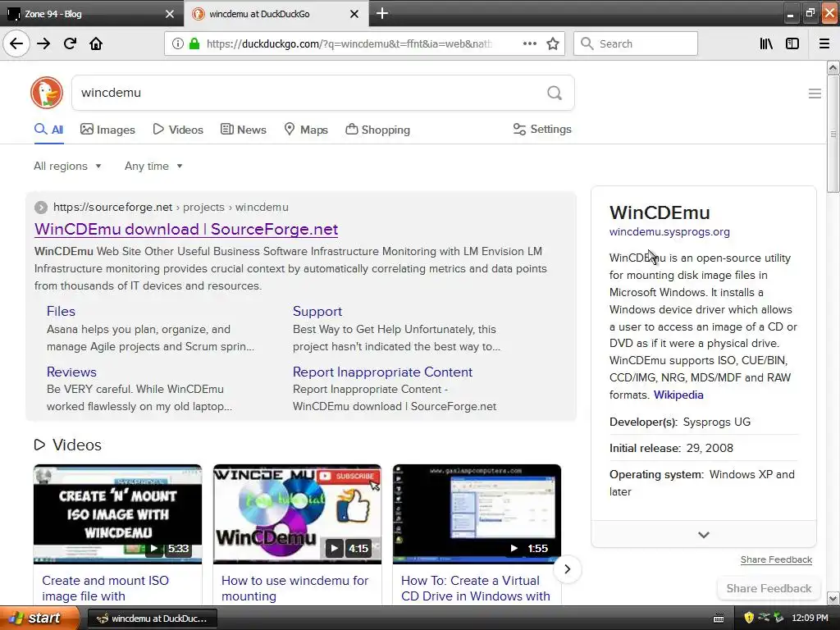Open the Support sitelink
Screen dimensions: 840x630
tap(317, 311)
